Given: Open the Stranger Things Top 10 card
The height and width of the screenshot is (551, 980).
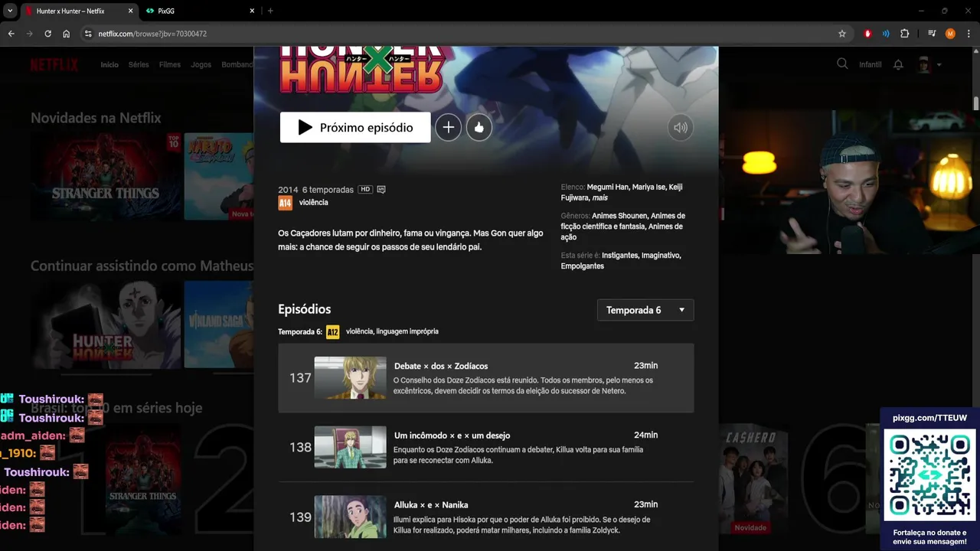Looking at the screenshot, I should [x=143, y=479].
